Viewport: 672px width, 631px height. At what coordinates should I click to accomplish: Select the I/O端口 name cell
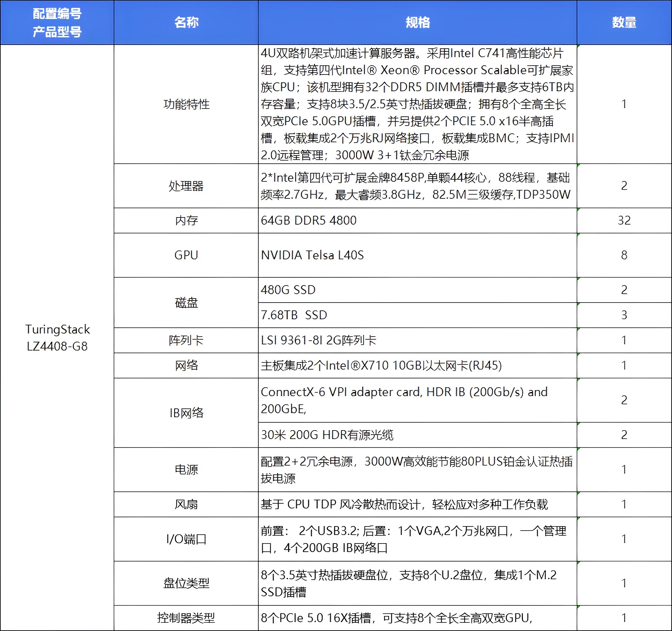click(186, 539)
